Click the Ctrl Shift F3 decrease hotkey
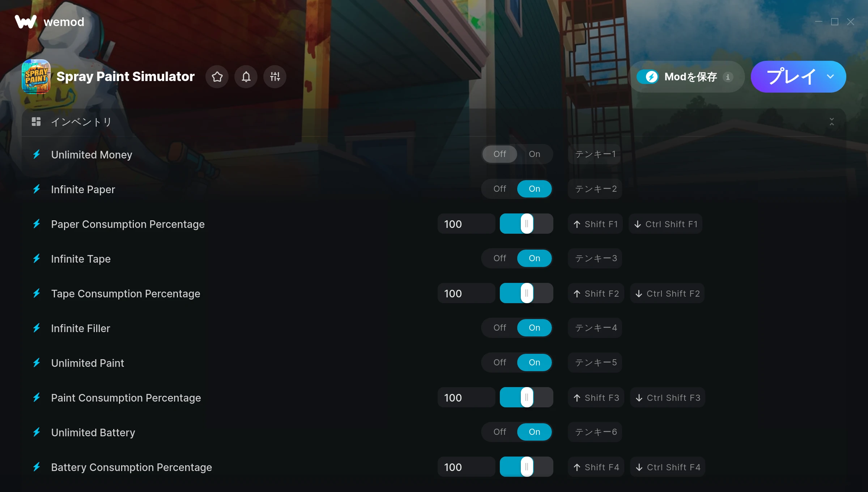 point(668,398)
